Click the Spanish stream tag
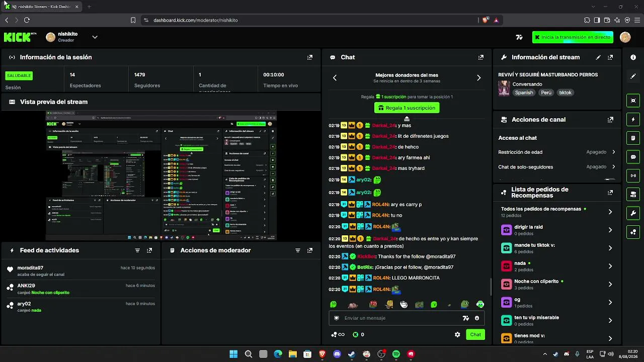Image resolution: width=644 pixels, height=362 pixels. pos(524,93)
